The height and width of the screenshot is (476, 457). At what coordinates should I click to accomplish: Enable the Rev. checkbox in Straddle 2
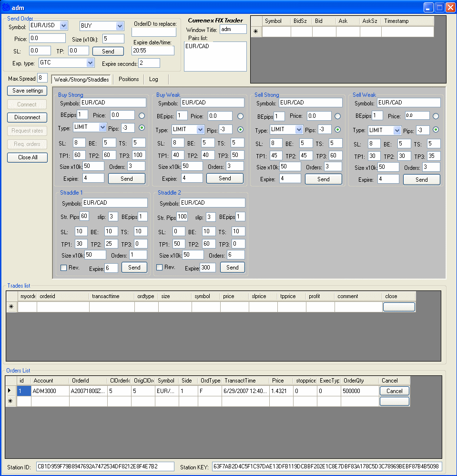[x=160, y=268]
